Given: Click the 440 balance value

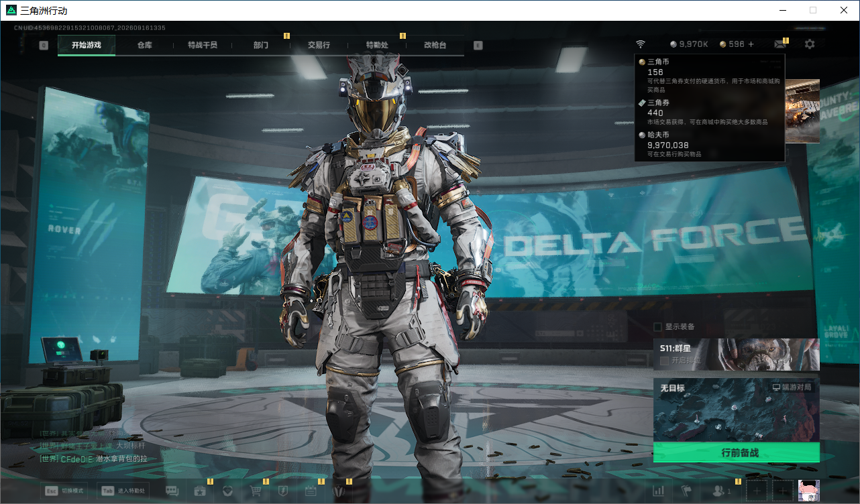Looking at the screenshot, I should pos(655,113).
